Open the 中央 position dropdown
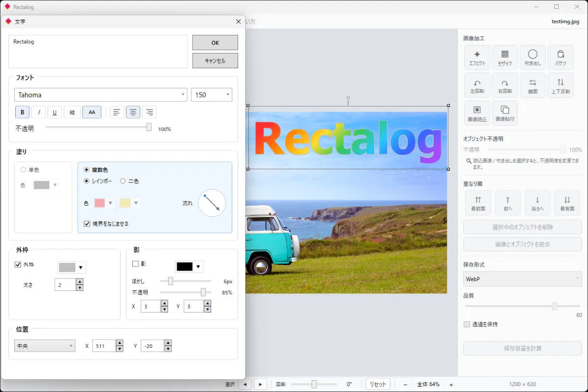This screenshot has width=588, height=392. pyautogui.click(x=45, y=346)
